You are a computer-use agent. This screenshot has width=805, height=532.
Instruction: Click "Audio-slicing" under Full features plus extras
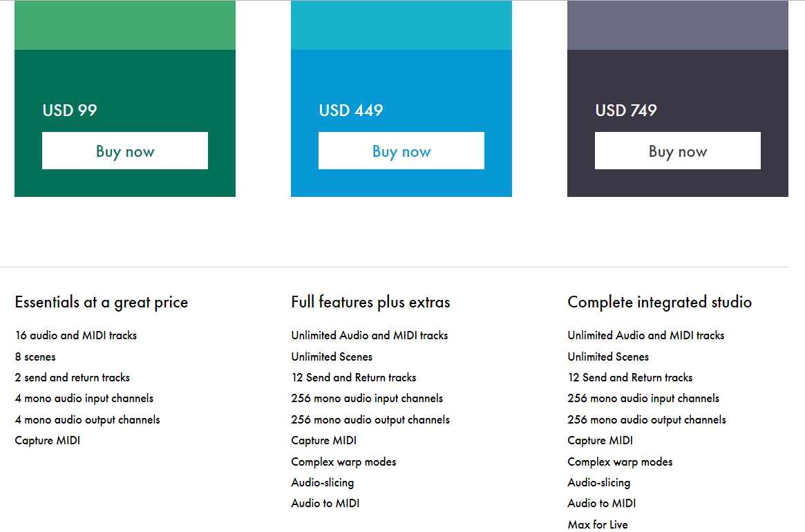[x=323, y=482]
